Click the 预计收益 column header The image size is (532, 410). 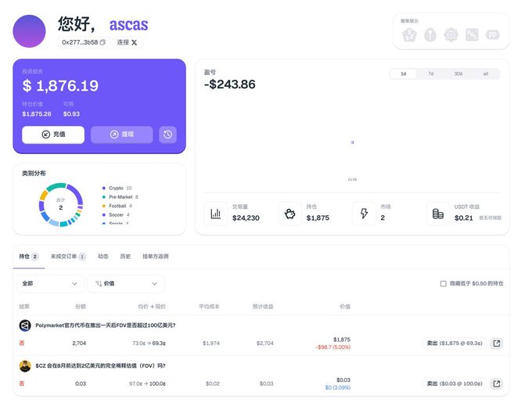click(263, 307)
